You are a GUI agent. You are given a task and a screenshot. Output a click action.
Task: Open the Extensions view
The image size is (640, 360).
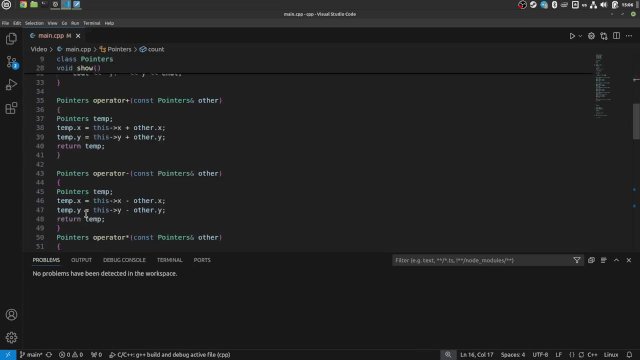click(11, 108)
